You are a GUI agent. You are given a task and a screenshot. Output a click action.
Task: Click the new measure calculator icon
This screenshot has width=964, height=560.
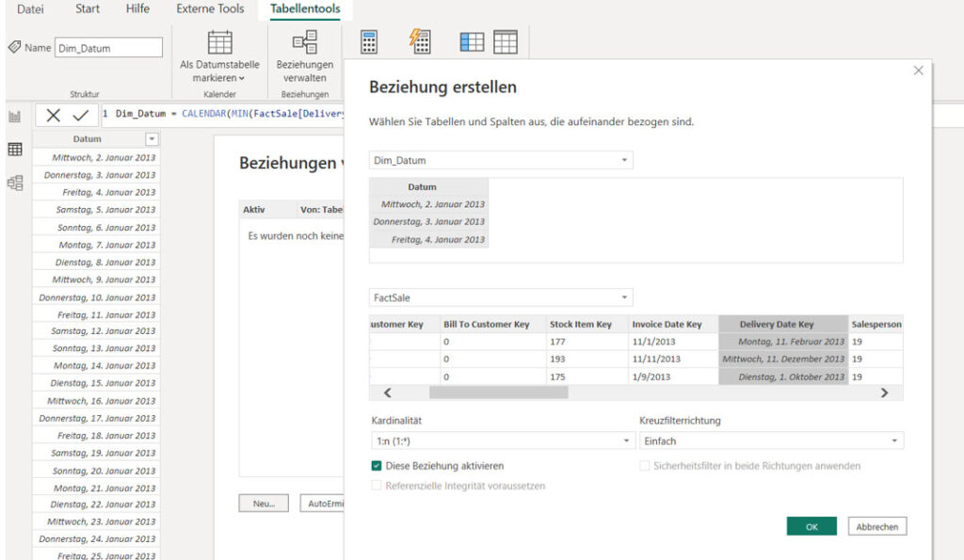point(369,42)
